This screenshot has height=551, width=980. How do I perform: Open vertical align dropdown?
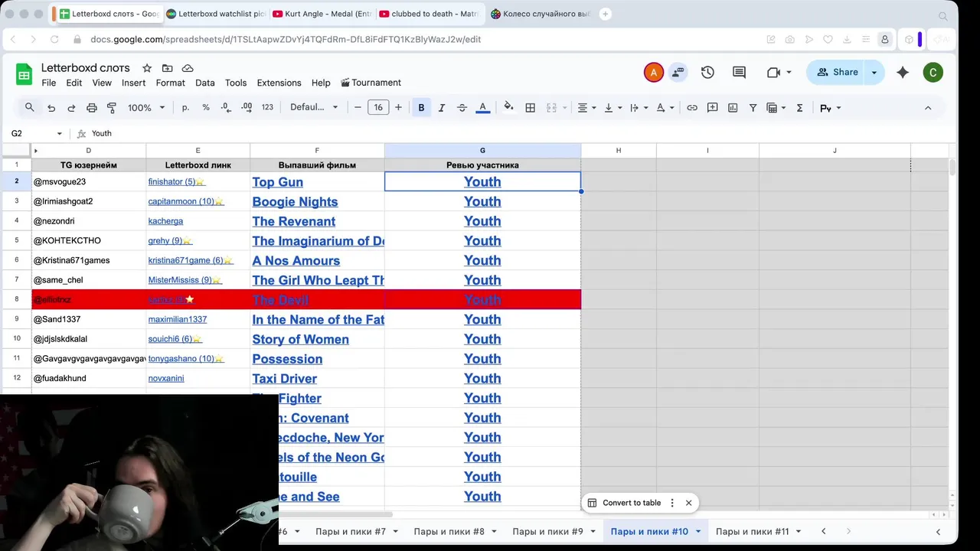click(612, 108)
